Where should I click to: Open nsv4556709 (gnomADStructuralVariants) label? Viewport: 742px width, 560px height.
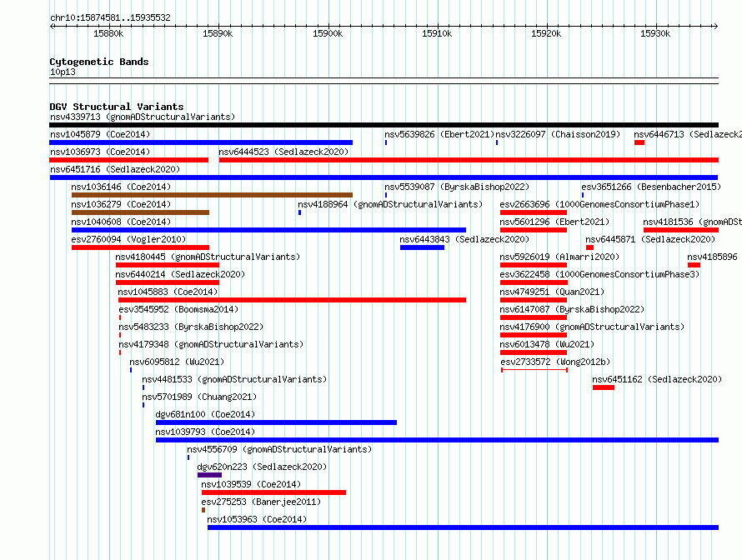(279, 449)
